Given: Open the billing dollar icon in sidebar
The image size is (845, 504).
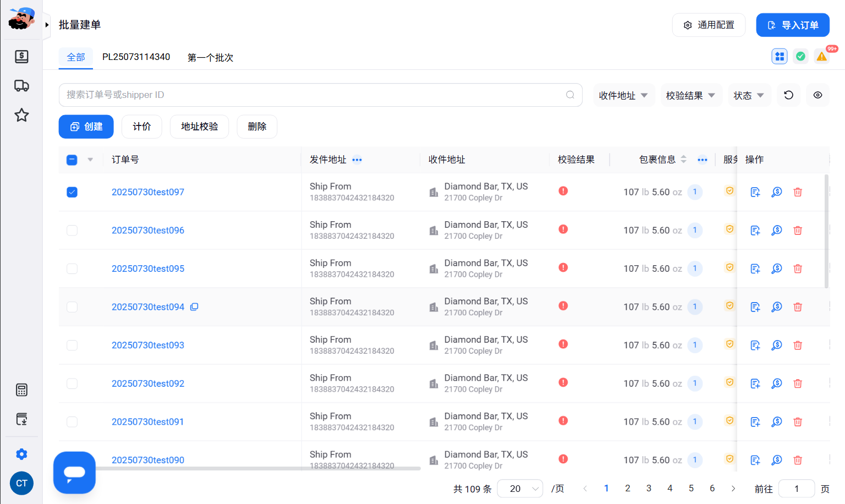Looking at the screenshot, I should pyautogui.click(x=21, y=57).
